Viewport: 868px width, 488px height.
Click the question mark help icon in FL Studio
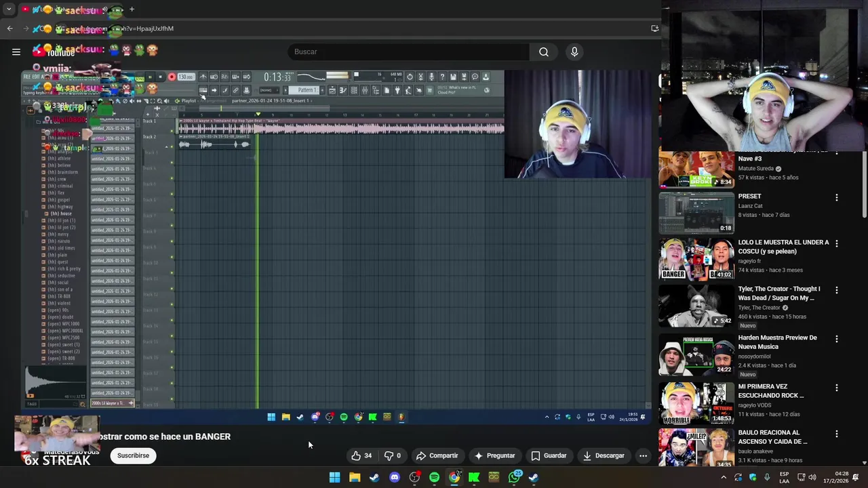(442, 77)
